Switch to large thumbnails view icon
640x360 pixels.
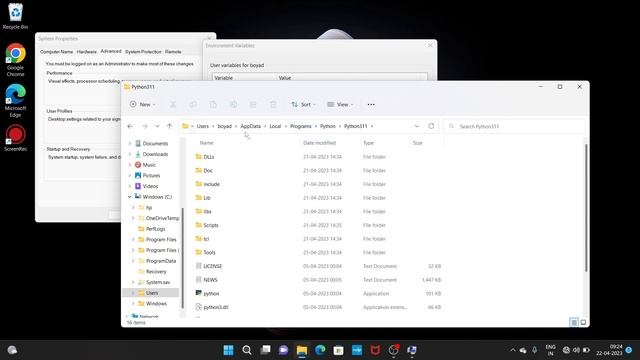(583, 322)
